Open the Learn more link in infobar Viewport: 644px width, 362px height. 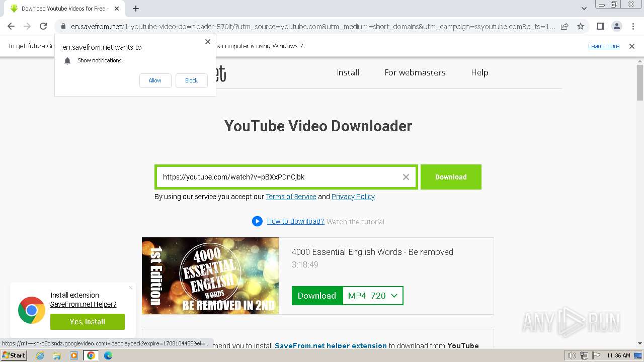(604, 46)
